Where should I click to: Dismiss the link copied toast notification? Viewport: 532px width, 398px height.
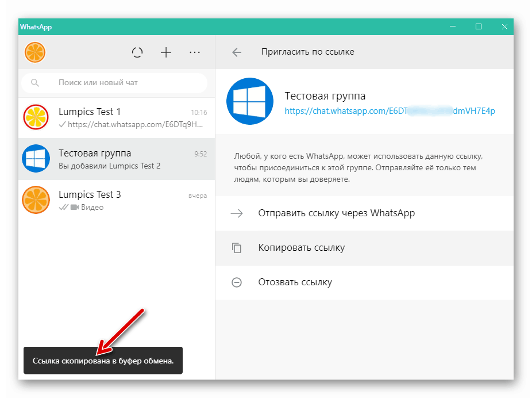click(x=102, y=360)
